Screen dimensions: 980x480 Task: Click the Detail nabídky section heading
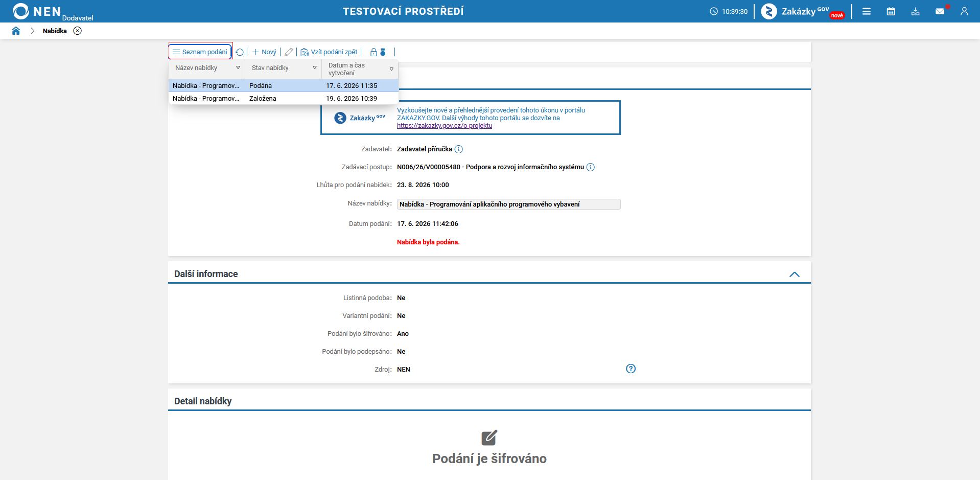coord(203,401)
